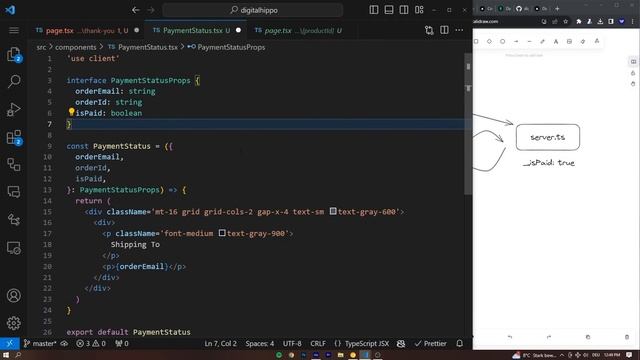Split the editor to the right
640x360 pixels.
coord(444,30)
